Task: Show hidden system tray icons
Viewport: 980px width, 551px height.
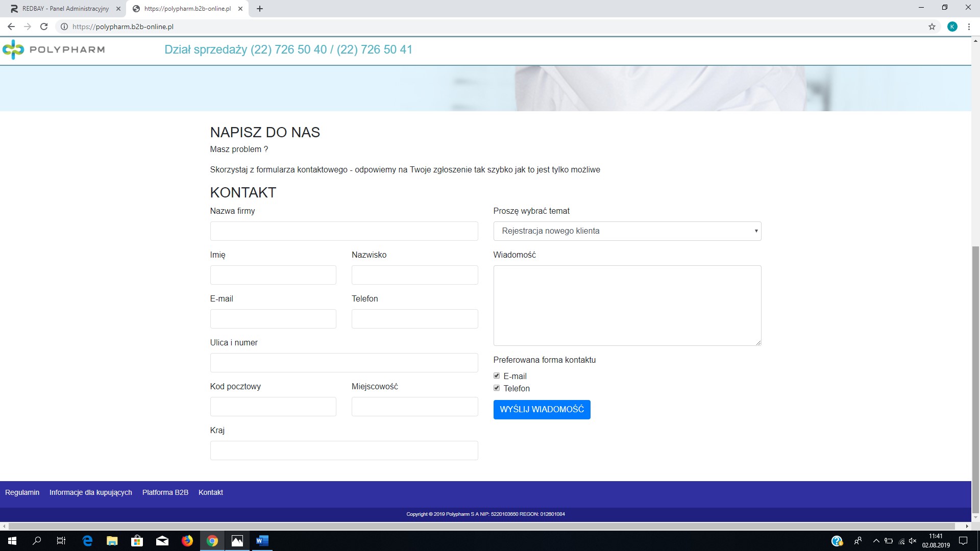Action: [x=876, y=541]
